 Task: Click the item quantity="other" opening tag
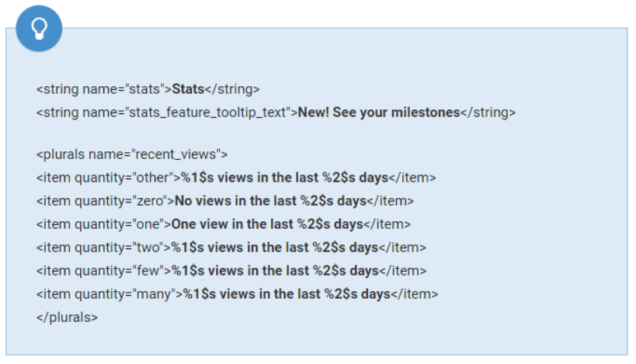pos(108,178)
